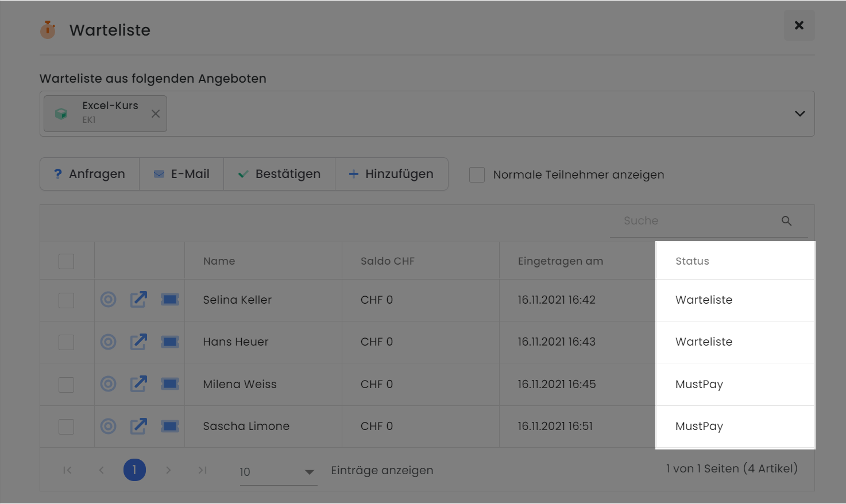
Task: Remove the Excel-Kurs filter chip
Action: tap(155, 113)
